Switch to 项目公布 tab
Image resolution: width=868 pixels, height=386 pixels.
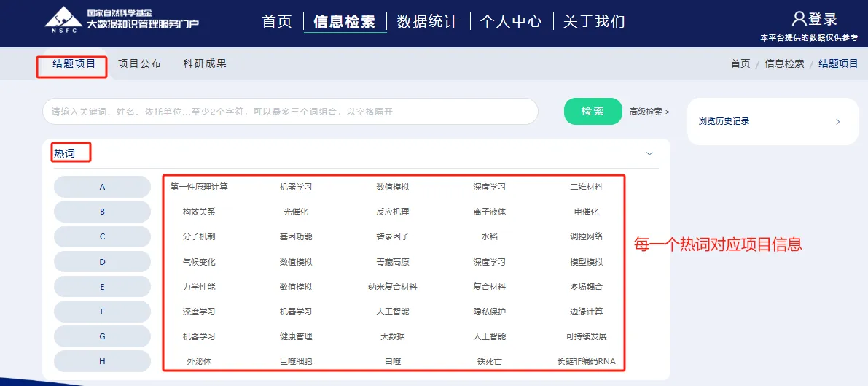coord(139,63)
